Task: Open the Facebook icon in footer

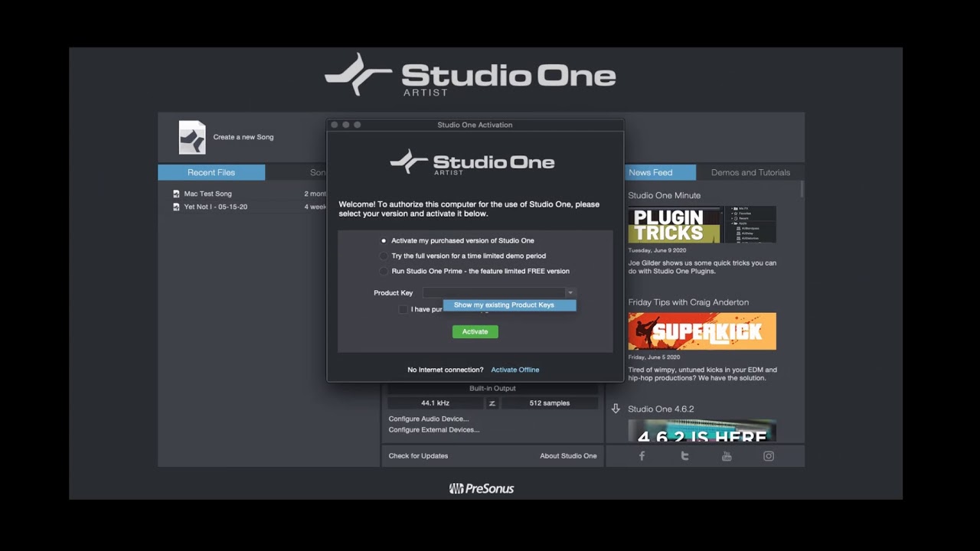Action: pyautogui.click(x=642, y=456)
